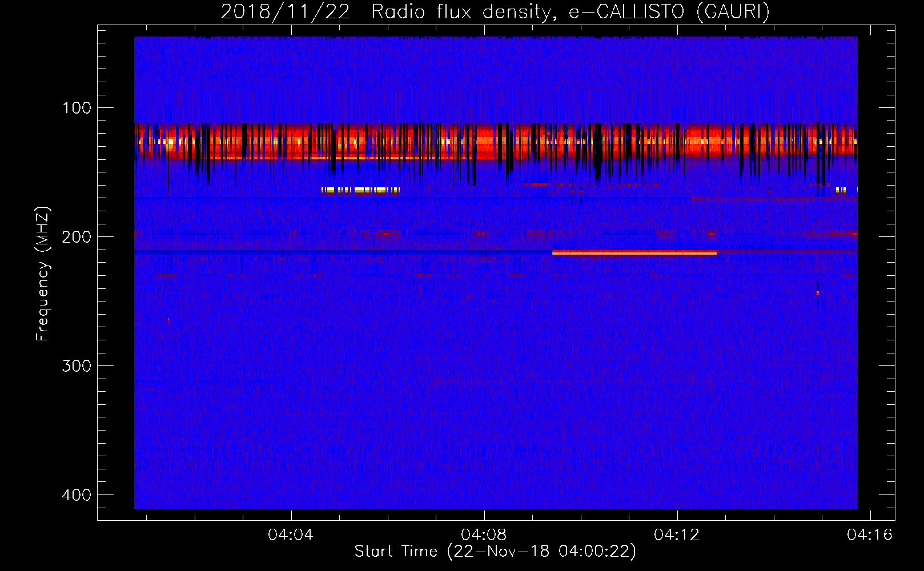
Task: Click the yellow-white burst segment near 165 MHz around 04:05
Action: (360, 190)
